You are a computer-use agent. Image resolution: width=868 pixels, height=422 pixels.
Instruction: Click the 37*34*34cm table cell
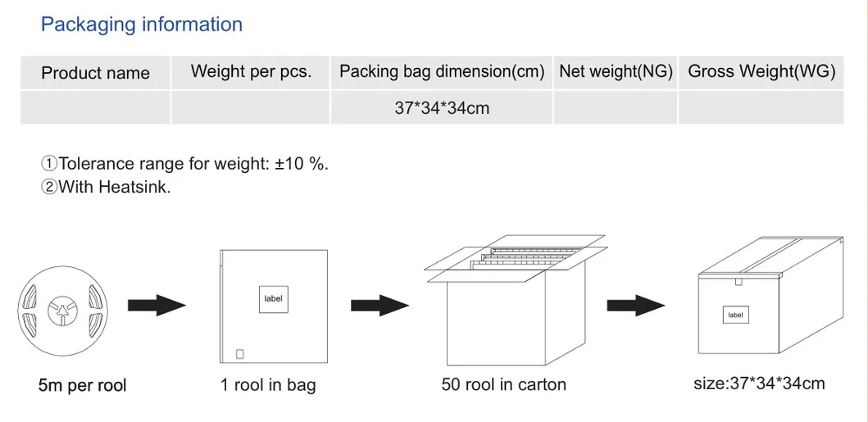click(x=442, y=107)
